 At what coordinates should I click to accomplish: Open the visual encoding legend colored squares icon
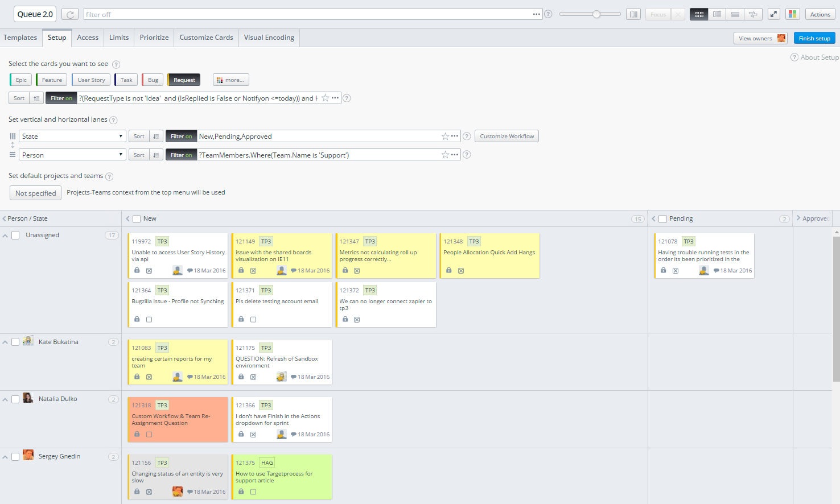coord(793,14)
